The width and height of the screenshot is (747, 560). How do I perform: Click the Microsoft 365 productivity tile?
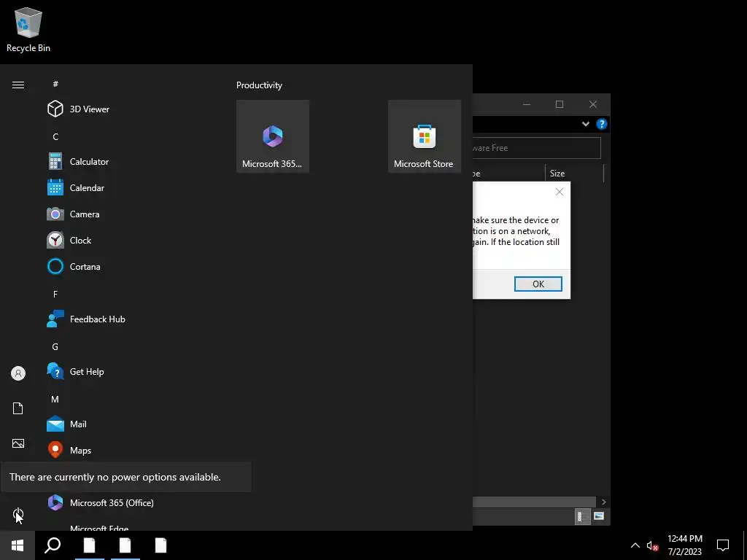[273, 136]
